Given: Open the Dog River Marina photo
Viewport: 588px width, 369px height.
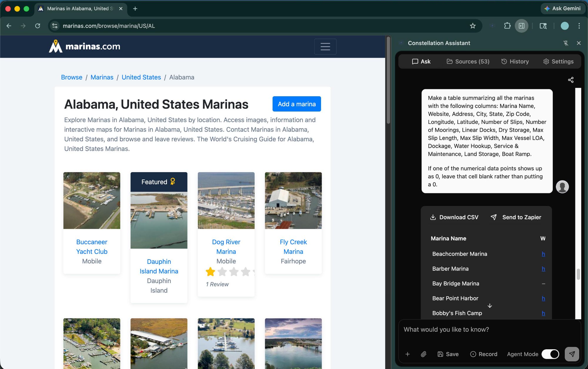Looking at the screenshot, I should 226,200.
